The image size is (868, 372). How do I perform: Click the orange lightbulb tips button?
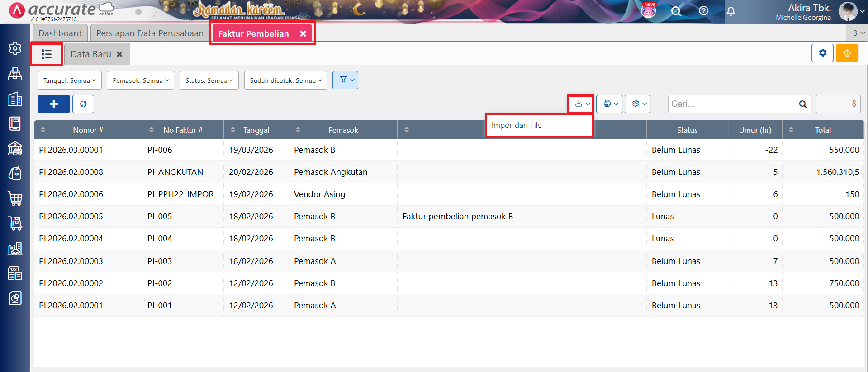click(847, 53)
